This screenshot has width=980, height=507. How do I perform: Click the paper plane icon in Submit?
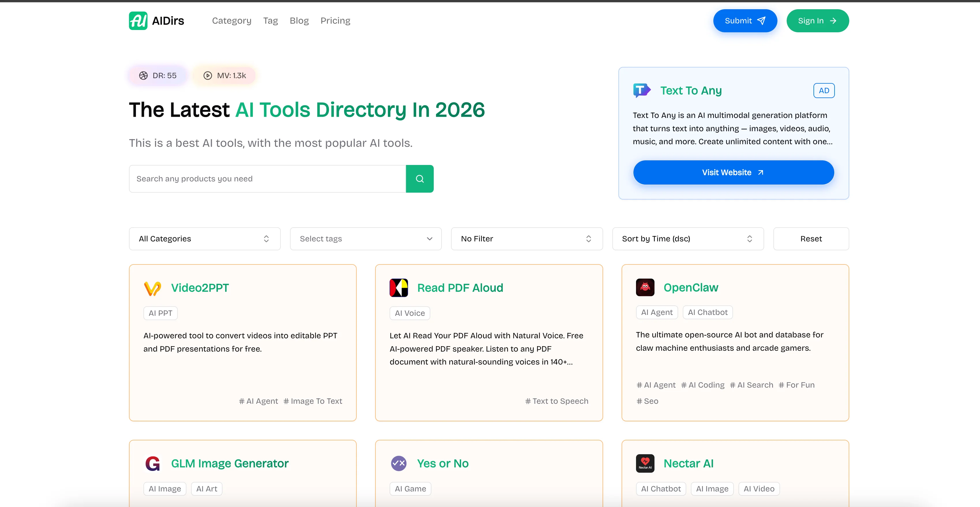pyautogui.click(x=761, y=20)
